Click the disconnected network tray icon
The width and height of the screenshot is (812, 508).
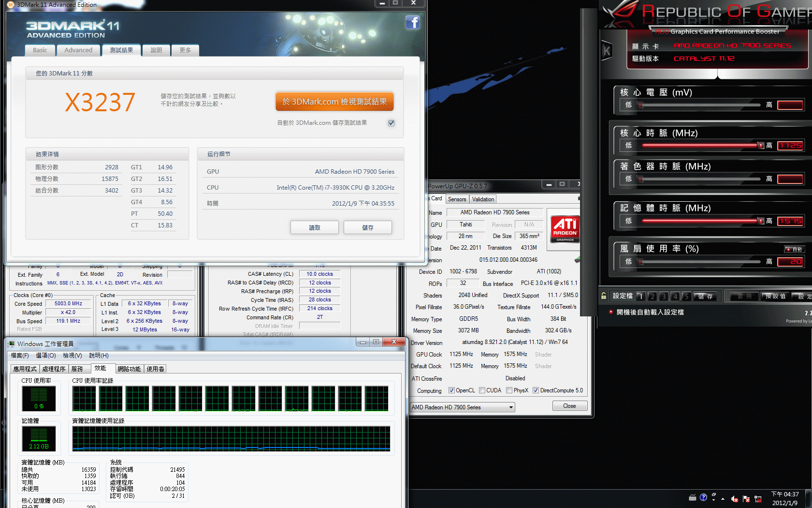(758, 499)
